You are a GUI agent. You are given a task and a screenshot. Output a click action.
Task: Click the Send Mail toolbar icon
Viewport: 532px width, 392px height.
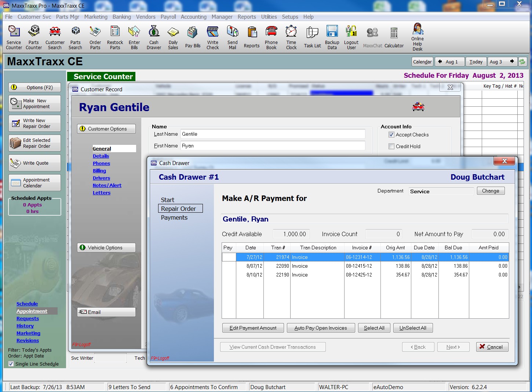[233, 37]
